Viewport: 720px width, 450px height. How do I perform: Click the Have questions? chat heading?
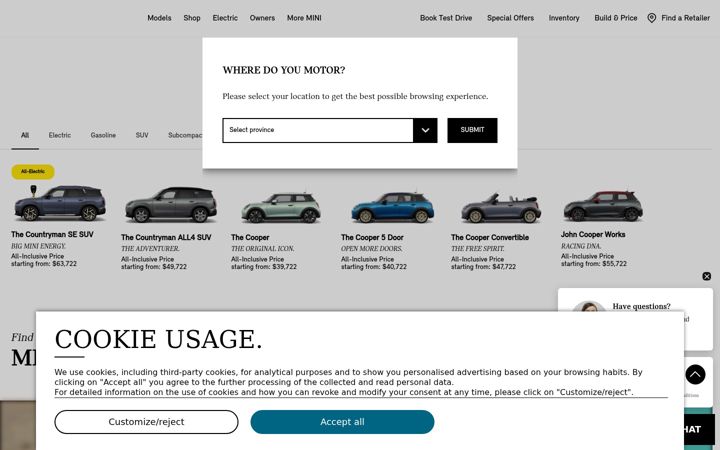point(641,306)
